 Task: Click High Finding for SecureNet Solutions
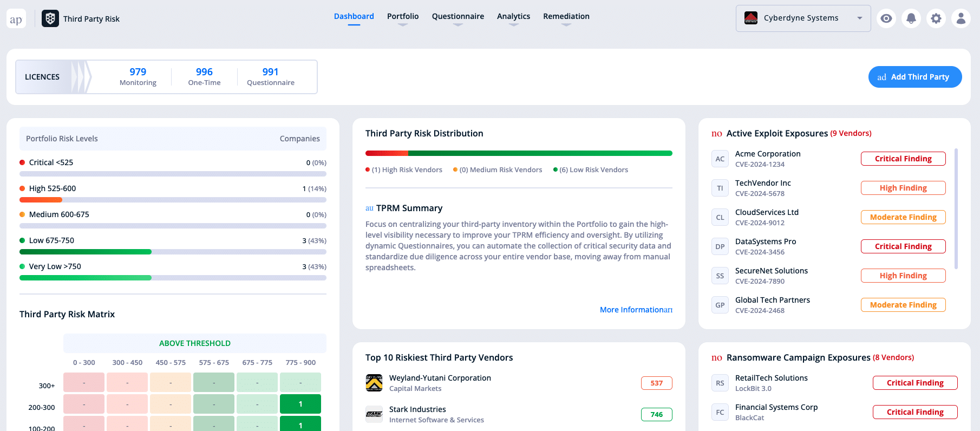[903, 276]
